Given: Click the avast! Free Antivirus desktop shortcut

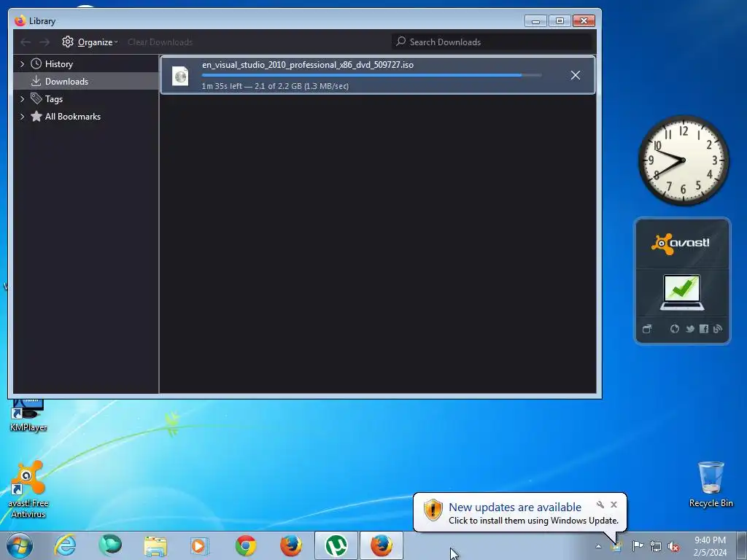Looking at the screenshot, I should 28,489.
